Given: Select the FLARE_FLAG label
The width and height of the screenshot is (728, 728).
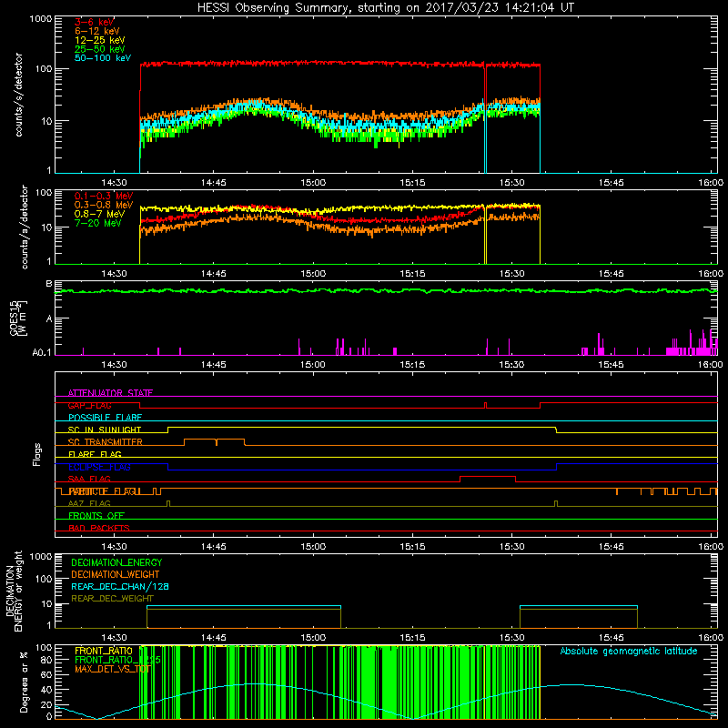Looking at the screenshot, I should click(x=95, y=454).
